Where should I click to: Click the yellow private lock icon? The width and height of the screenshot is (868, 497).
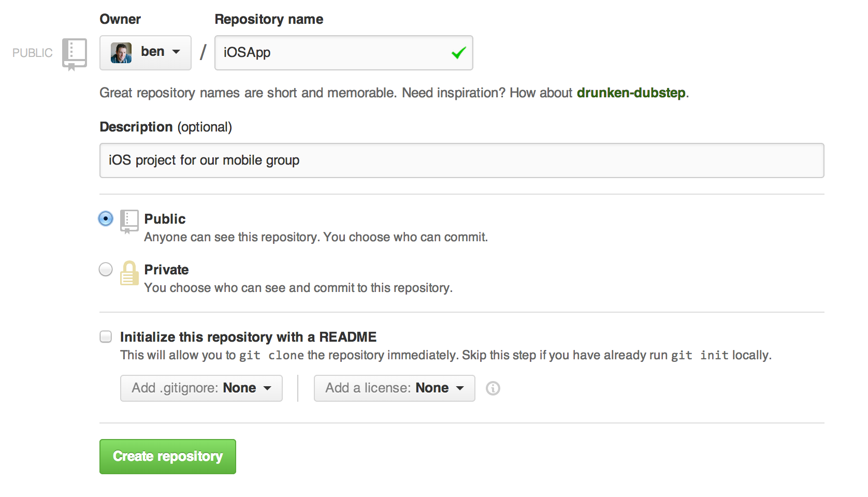tap(129, 273)
